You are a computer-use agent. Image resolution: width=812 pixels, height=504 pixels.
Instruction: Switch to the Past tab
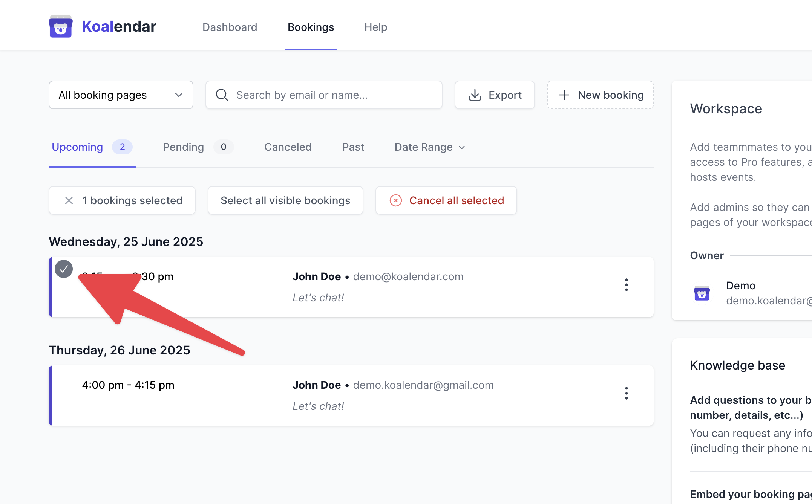(353, 147)
